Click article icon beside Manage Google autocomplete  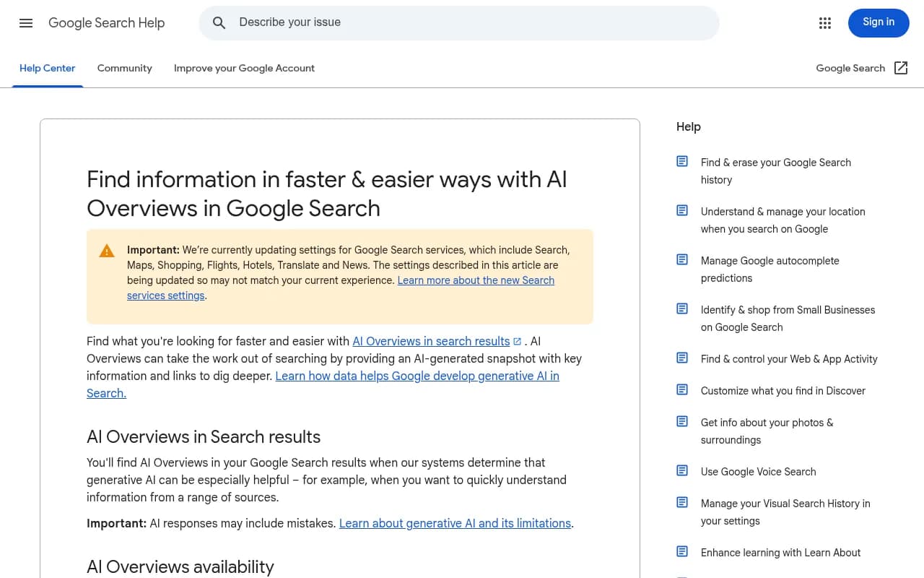pos(682,259)
